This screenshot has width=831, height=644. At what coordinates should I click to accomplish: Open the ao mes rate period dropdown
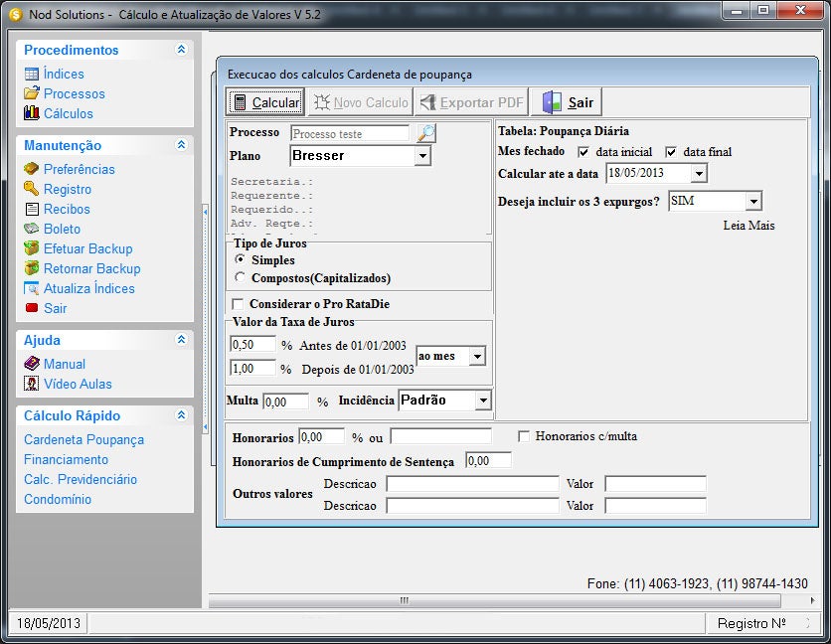click(477, 356)
